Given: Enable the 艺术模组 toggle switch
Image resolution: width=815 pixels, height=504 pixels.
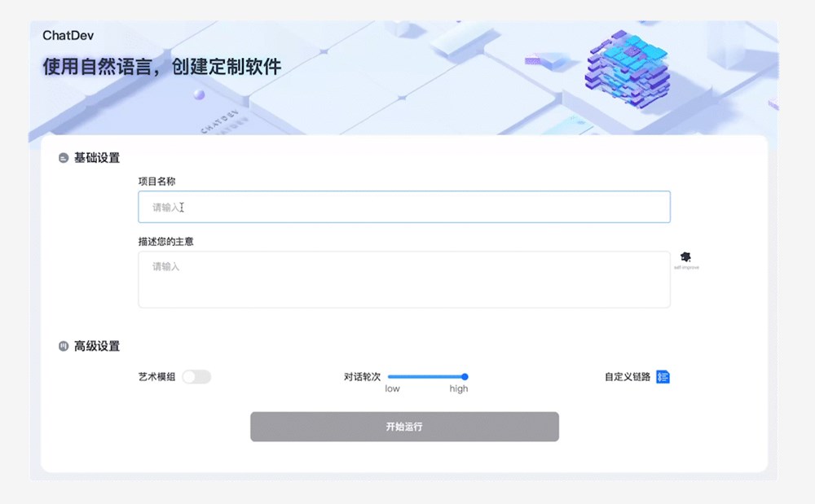Looking at the screenshot, I should (196, 377).
